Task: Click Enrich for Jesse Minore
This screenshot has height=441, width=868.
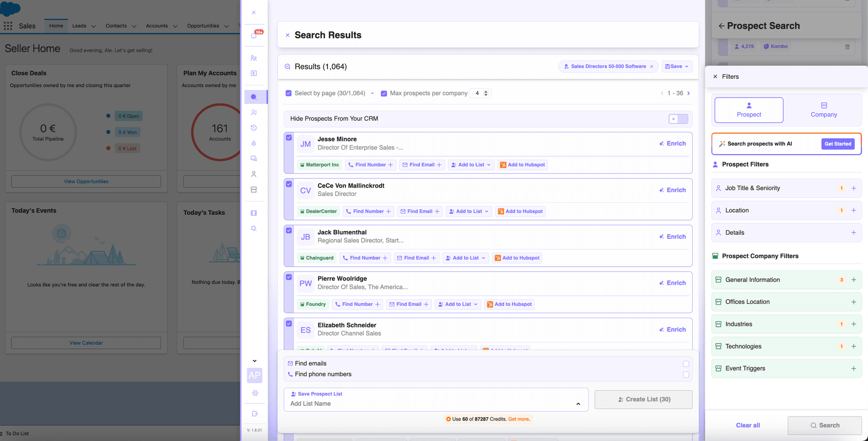Action: point(672,143)
